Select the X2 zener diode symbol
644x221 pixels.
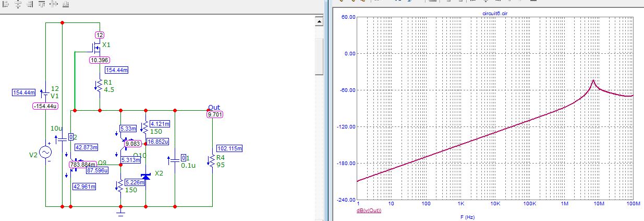click(x=145, y=177)
